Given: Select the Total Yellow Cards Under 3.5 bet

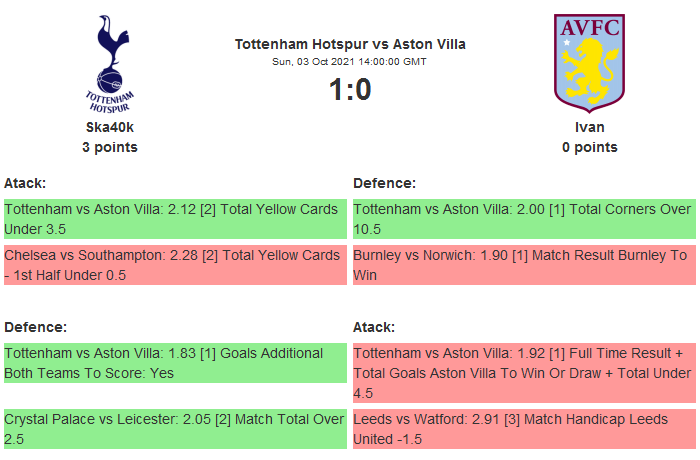Looking at the screenshot, I should [x=175, y=219].
